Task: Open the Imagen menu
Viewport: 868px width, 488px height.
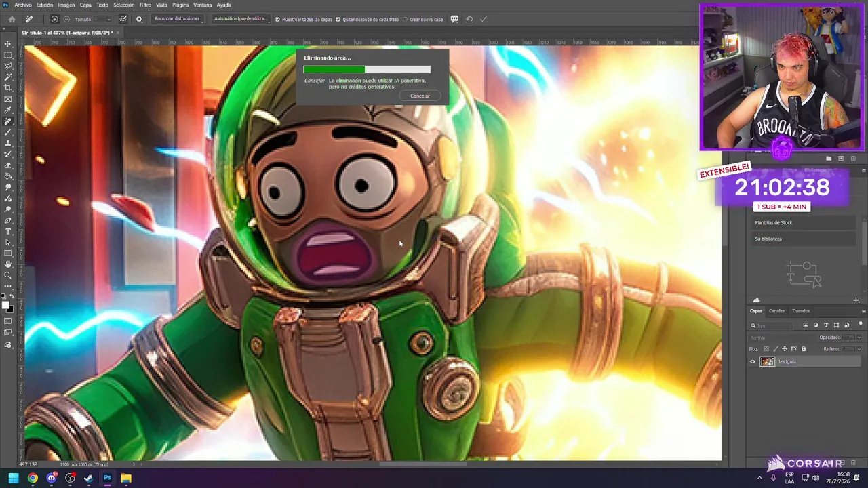Action: [66, 5]
